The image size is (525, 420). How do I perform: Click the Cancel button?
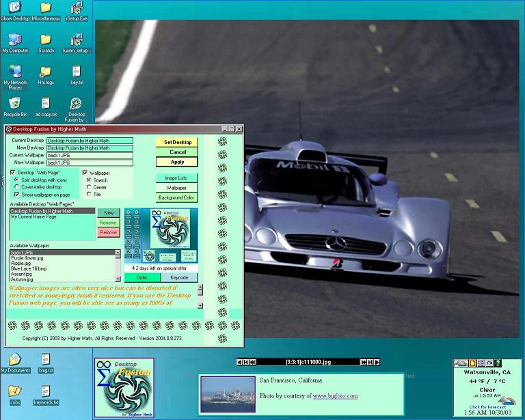pos(177,152)
